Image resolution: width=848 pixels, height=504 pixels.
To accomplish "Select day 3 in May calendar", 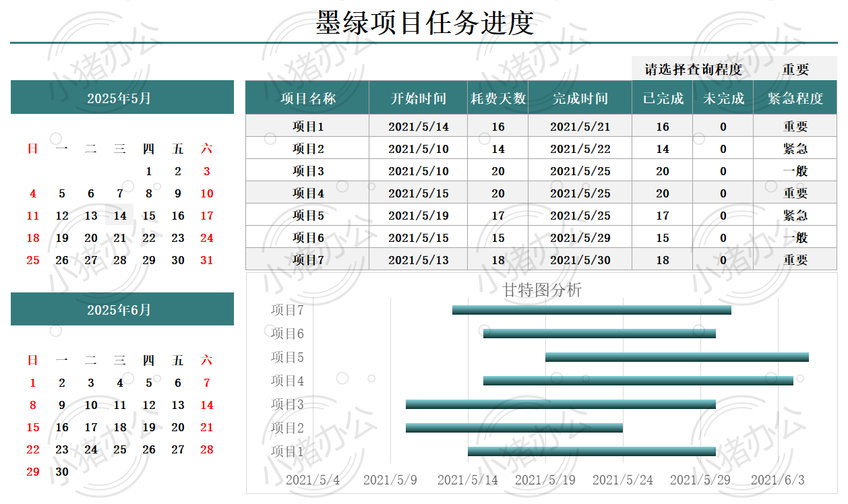I will click(207, 171).
